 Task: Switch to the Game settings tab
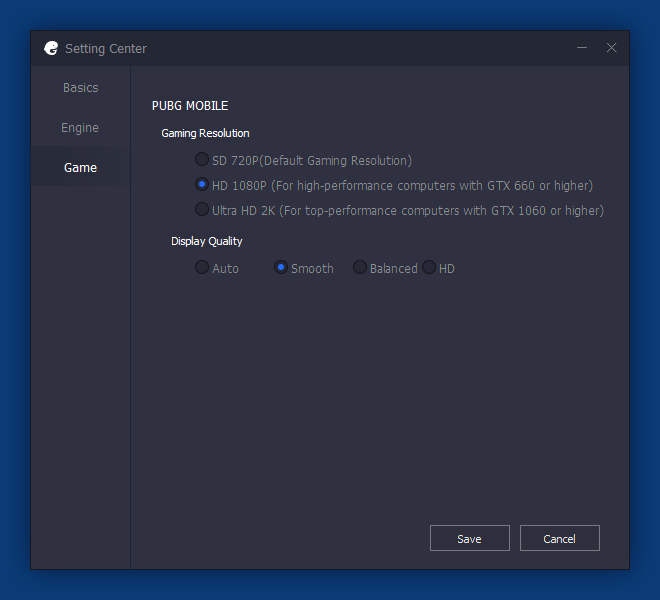(x=80, y=168)
